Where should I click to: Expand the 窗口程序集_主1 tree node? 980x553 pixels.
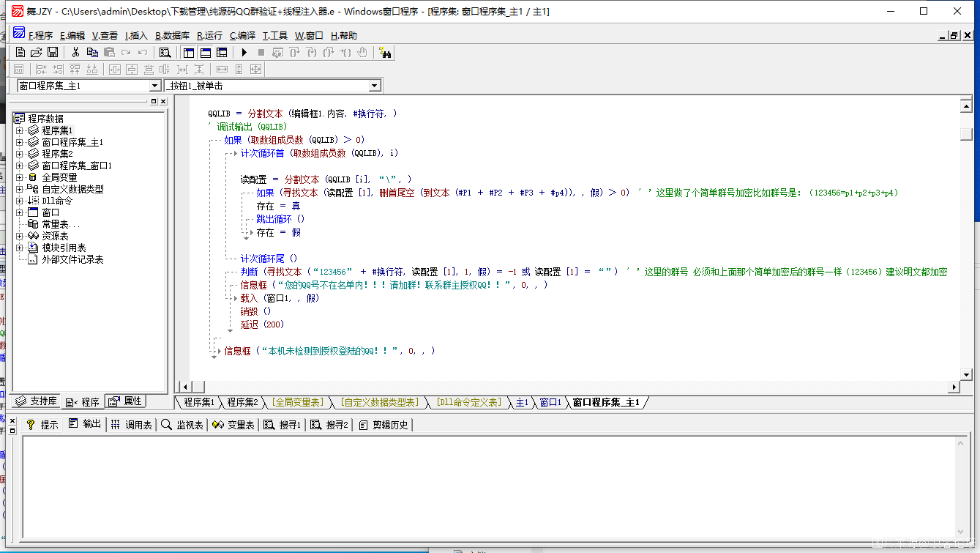20,142
